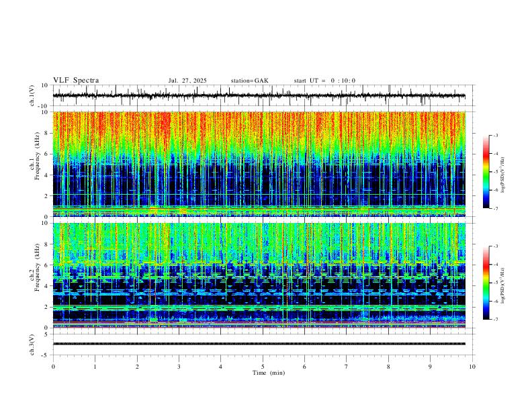Image resolution: width=532 pixels, height=411 pixels.
Task: Click time axis tick label "6"
Action: 304,367
